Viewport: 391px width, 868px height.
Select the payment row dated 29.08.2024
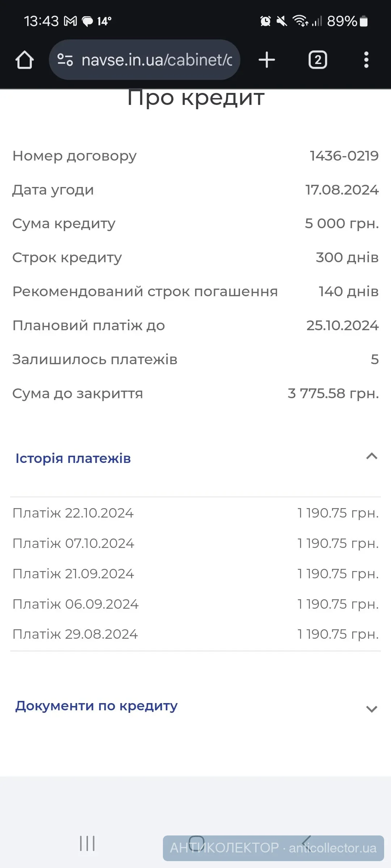click(x=195, y=634)
